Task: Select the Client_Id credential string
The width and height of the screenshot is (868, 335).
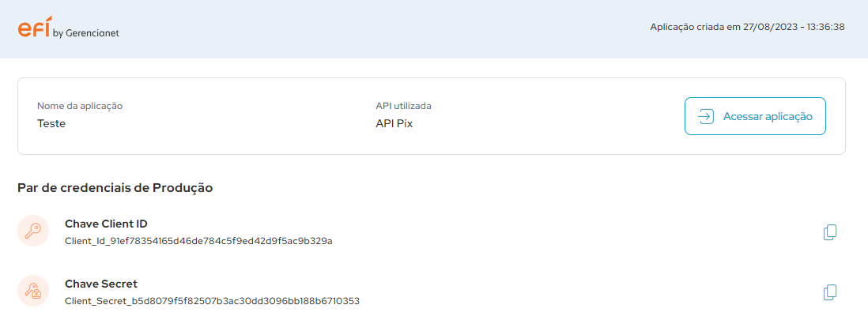Action: pyautogui.click(x=198, y=241)
